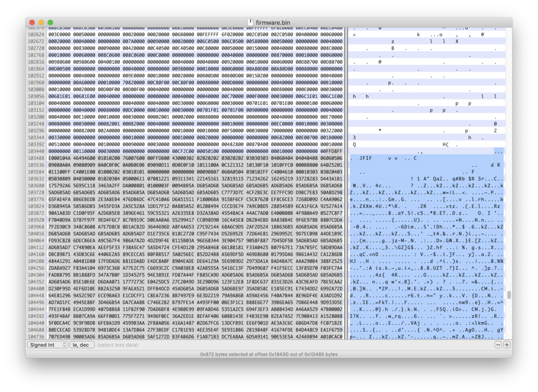Click hex group F7040D9A in row 103920
538x392 pixels.
click(x=60, y=220)
